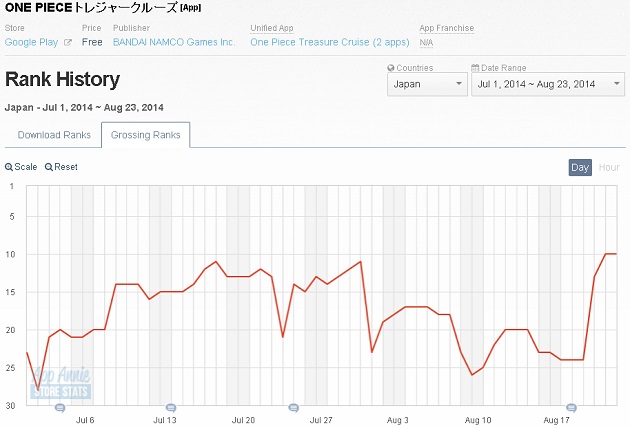
Task: Click the Google Play store link
Action: point(31,42)
